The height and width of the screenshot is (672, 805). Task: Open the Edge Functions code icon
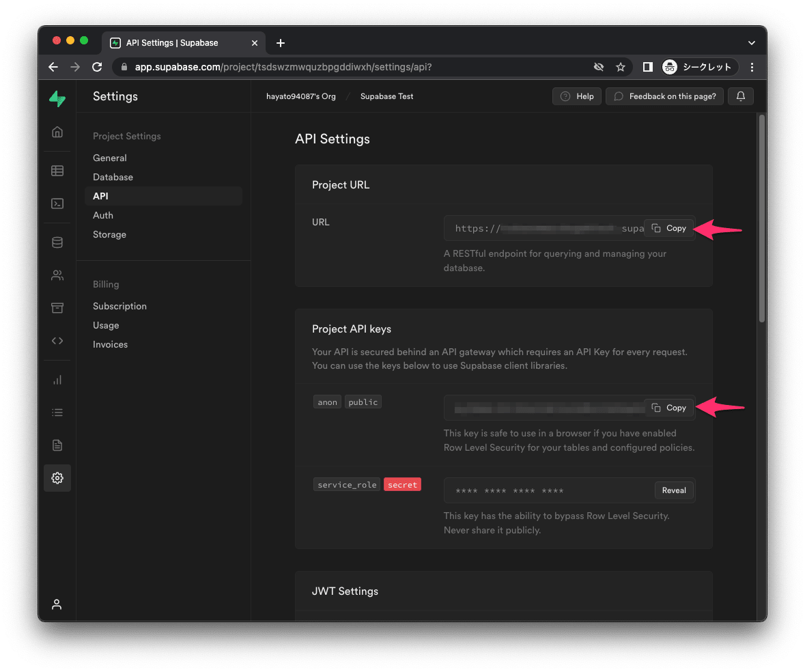57,341
